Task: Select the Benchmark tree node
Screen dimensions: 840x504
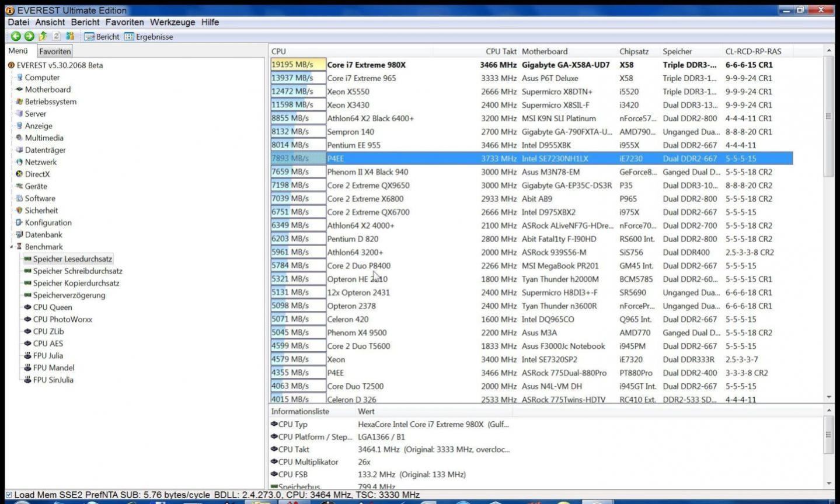Action: click(39, 247)
